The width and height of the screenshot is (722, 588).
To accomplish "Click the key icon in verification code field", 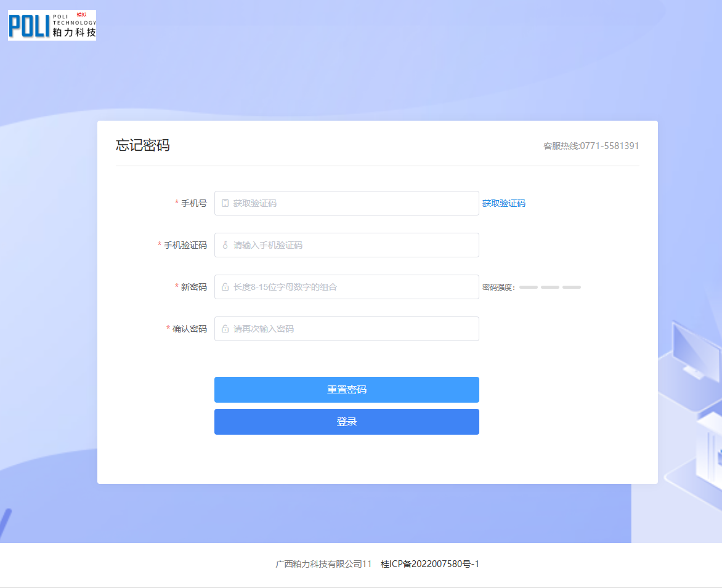I will click(225, 245).
